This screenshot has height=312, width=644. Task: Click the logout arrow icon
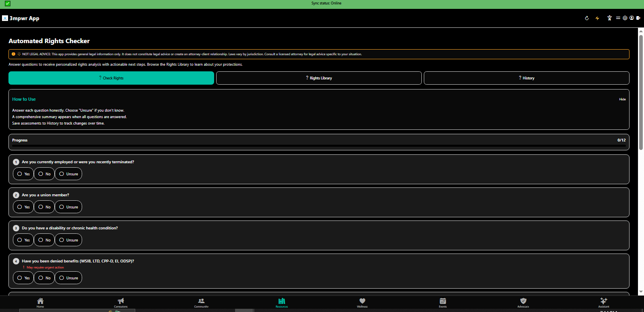pos(638,18)
